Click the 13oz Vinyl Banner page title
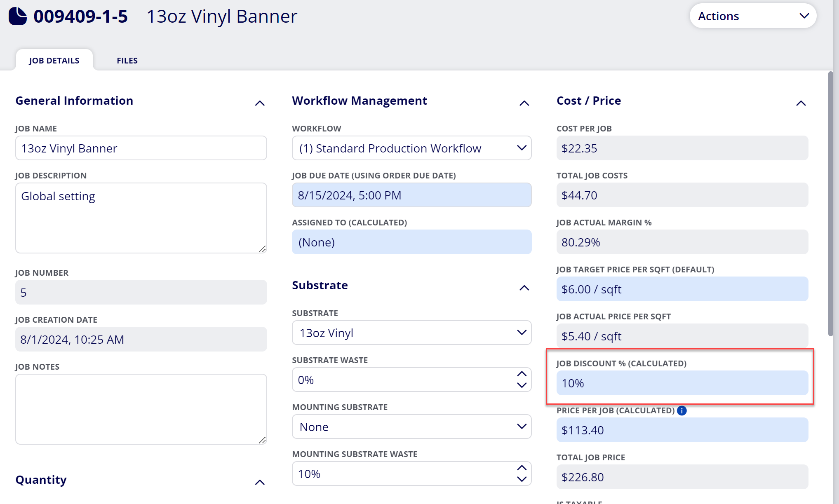This screenshot has width=839, height=504. (x=222, y=16)
